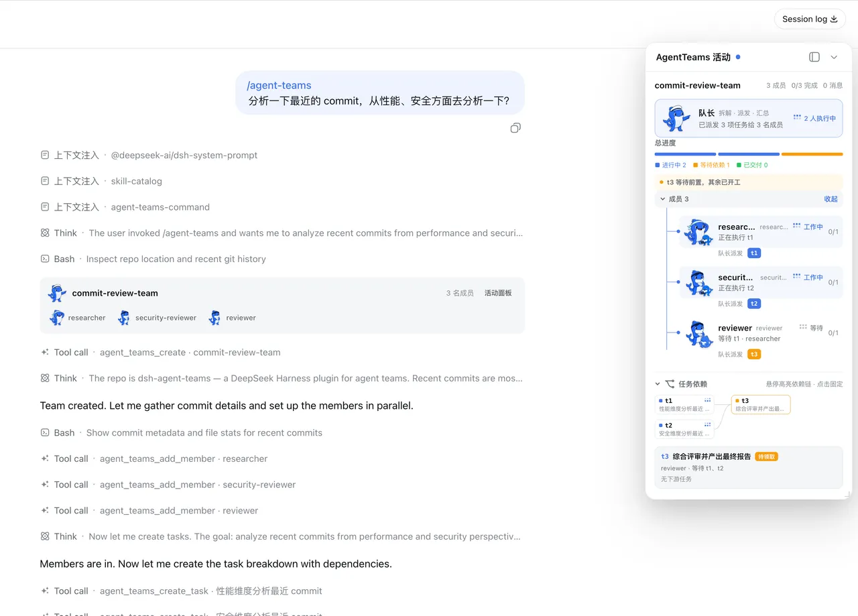Collapse the 成员 3 section chevron
The width and height of the screenshot is (858, 616).
click(663, 199)
